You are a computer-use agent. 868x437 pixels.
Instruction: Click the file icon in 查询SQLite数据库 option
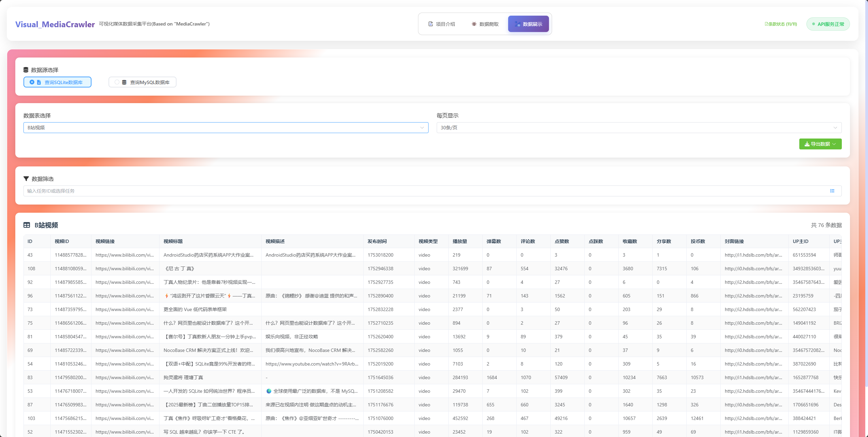[x=39, y=82]
